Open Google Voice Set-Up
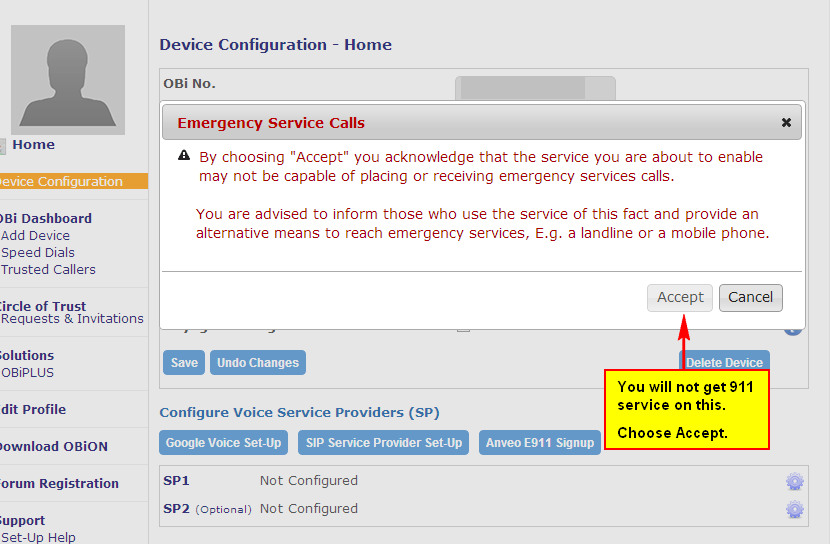Image resolution: width=830 pixels, height=544 pixels. point(223,442)
